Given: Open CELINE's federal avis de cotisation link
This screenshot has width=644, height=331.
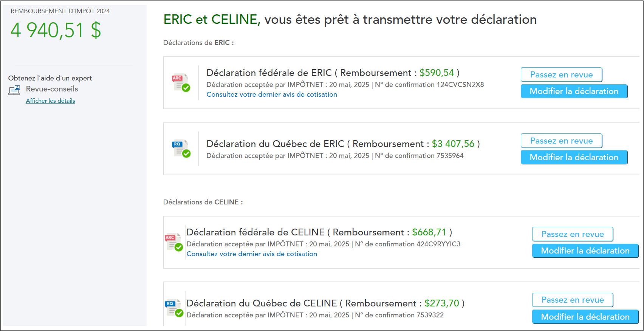Looking at the screenshot, I should pos(252,254).
